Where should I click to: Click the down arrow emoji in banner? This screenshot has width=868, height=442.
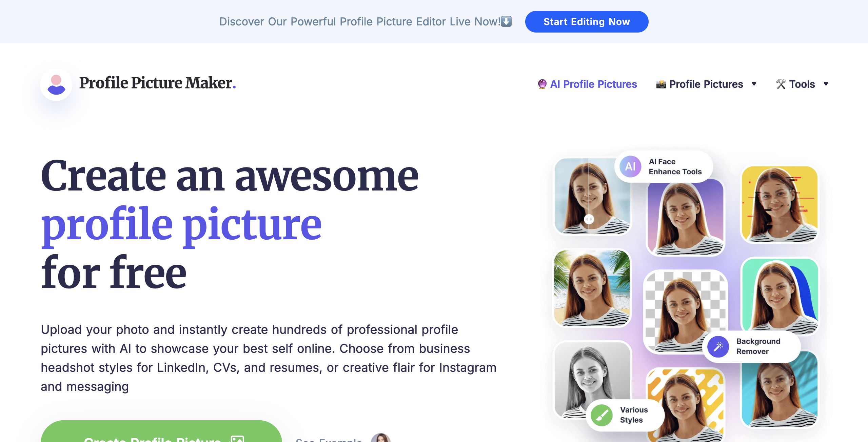506,21
